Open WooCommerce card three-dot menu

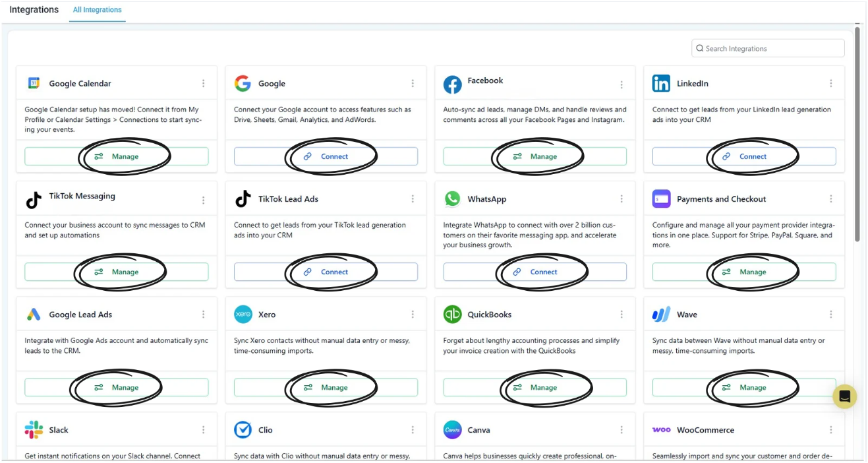831,430
